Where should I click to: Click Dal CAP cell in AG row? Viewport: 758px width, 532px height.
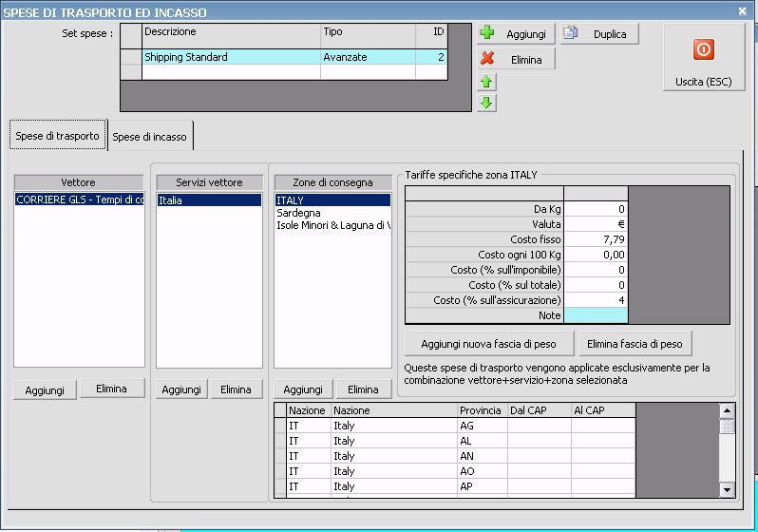[539, 426]
